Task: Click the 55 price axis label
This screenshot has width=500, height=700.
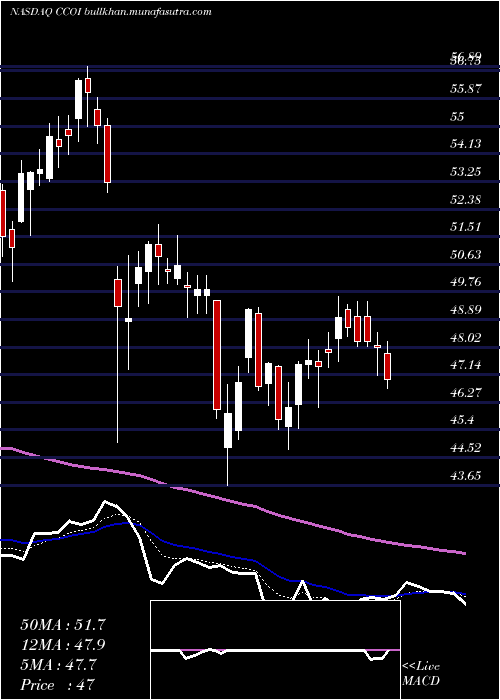Action: 458,117
